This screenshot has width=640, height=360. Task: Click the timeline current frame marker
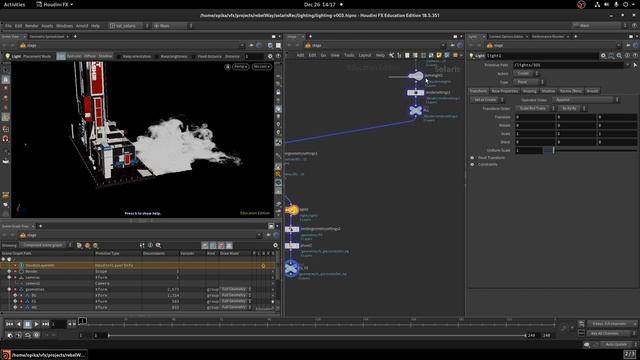pos(82,322)
